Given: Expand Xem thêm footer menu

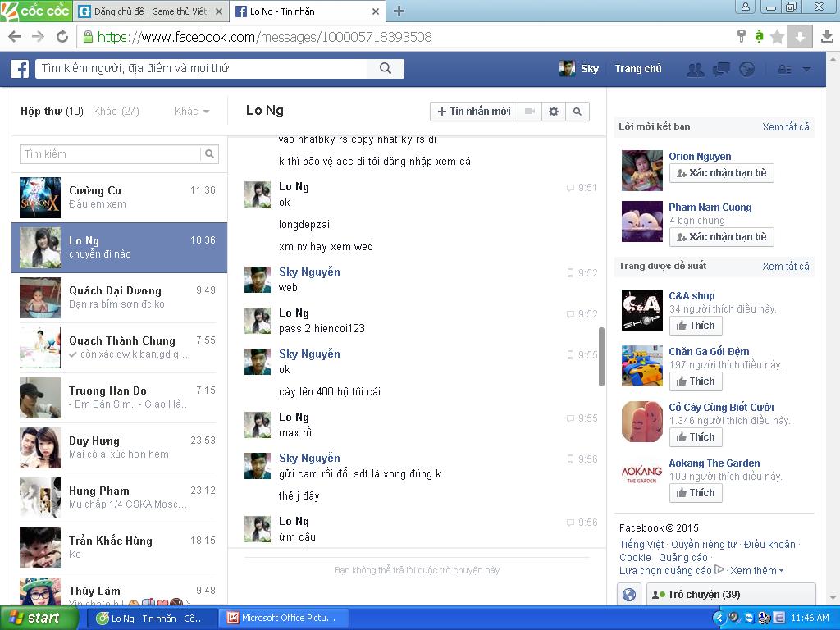Looking at the screenshot, I should click(756, 570).
